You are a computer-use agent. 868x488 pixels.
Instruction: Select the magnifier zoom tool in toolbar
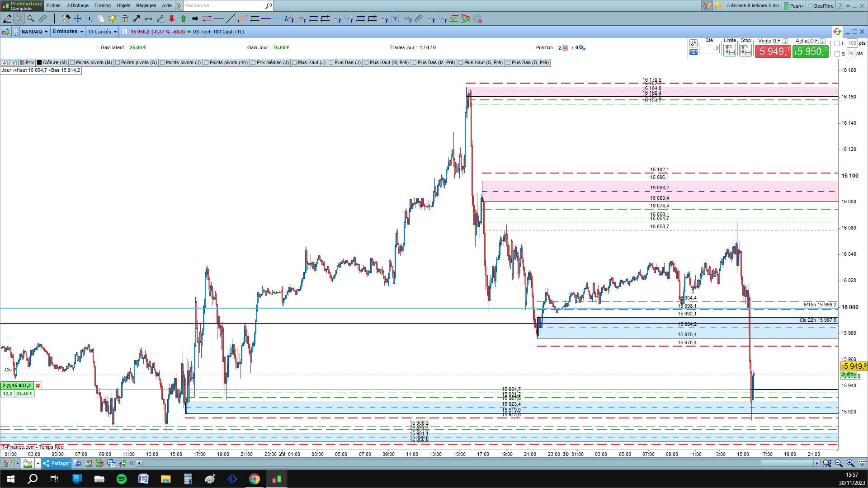point(30,19)
